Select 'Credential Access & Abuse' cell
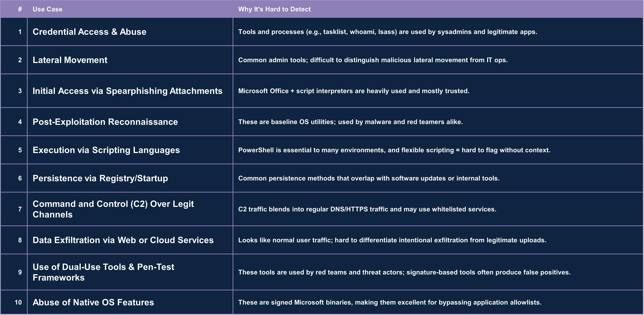644x315 pixels. 90,32
